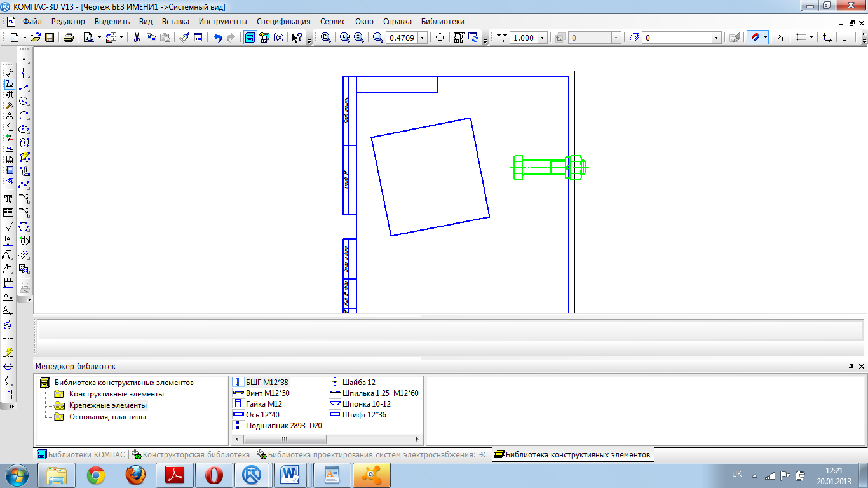This screenshot has width=868, height=488.
Task: Open the current layer dropdown
Action: [717, 38]
